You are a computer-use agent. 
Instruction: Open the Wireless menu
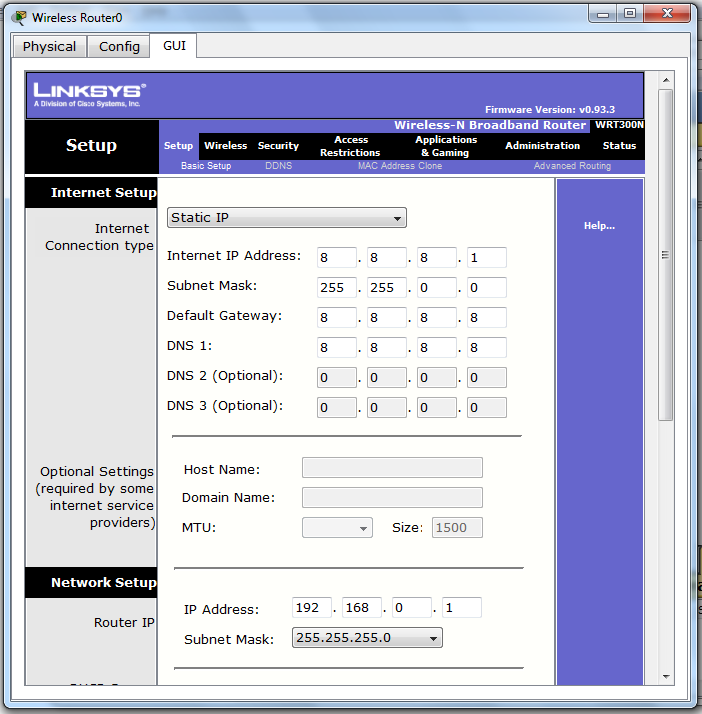pyautogui.click(x=225, y=146)
